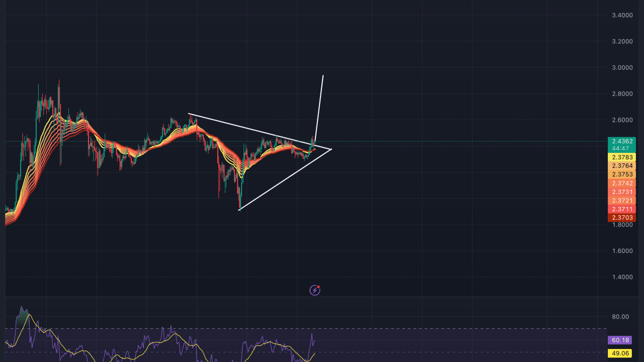This screenshot has height=362, width=644.
Task: Click the 1.4000 price axis label
Action: [x=622, y=277]
